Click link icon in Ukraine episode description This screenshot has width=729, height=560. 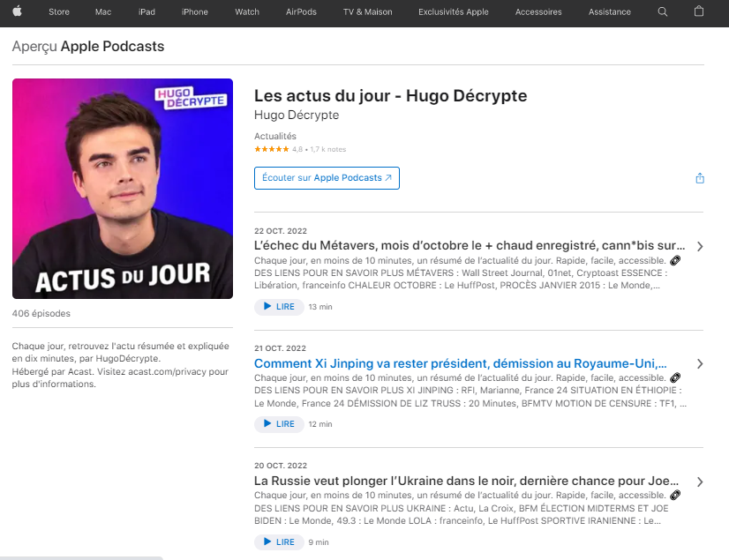675,495
